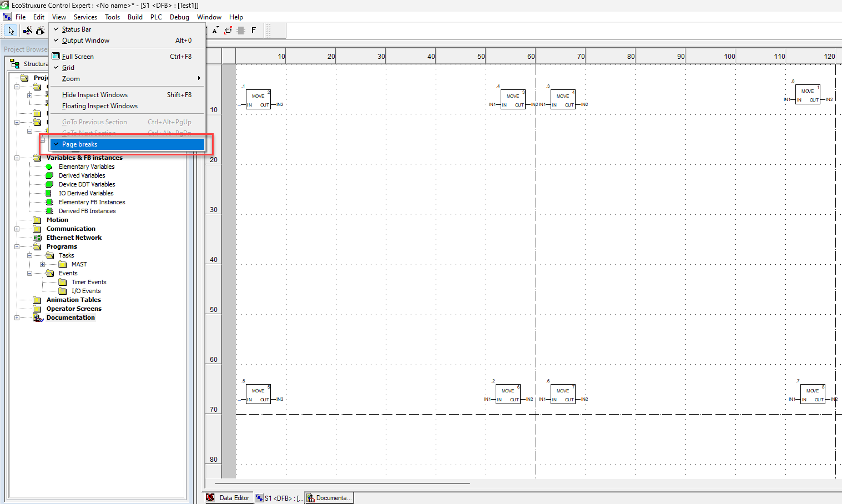Collapse the Events node
The width and height of the screenshot is (842, 504).
29,273
